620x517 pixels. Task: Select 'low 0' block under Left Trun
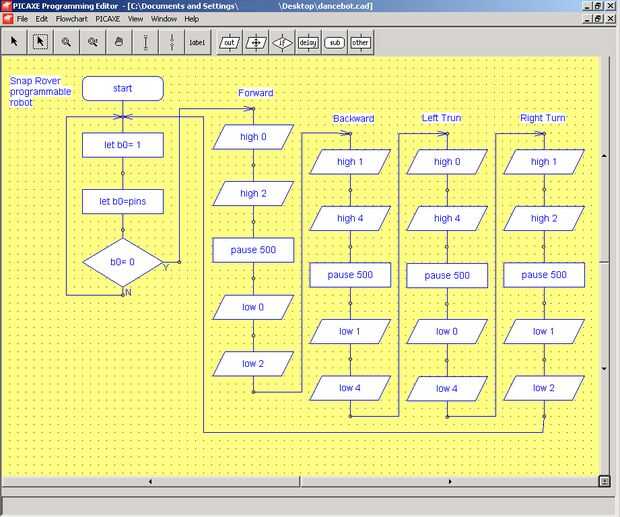tap(447, 332)
